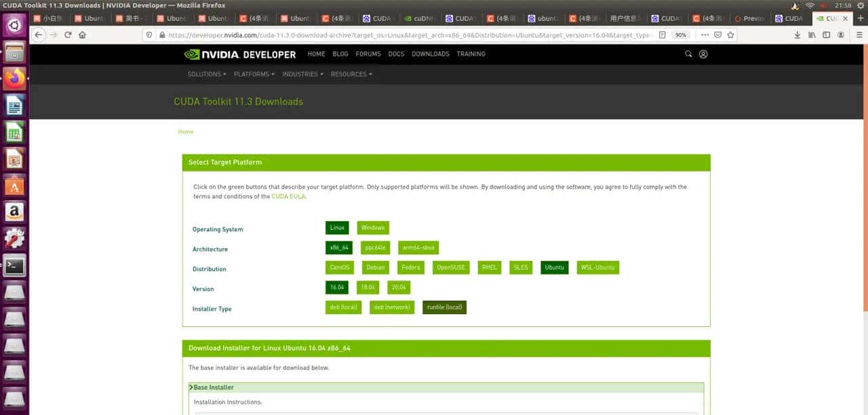Open the Firefox library icon
This screenshot has height=415, width=868.
click(x=812, y=35)
